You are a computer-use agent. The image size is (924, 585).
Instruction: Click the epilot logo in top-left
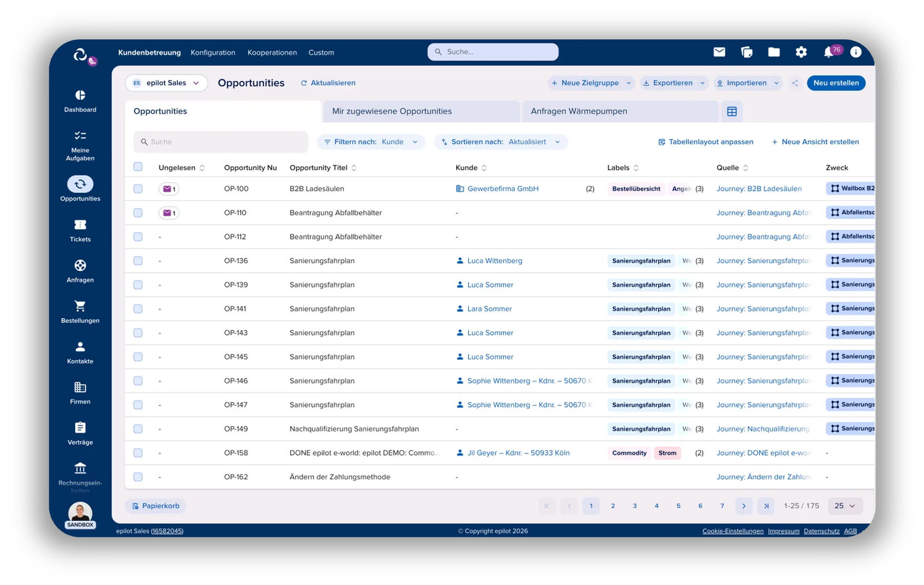click(x=80, y=55)
